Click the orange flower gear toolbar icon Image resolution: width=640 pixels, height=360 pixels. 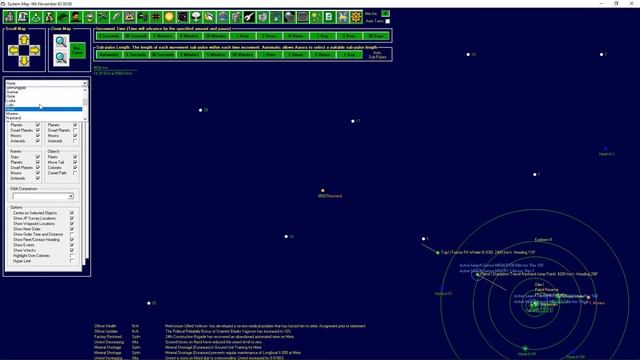356,17
